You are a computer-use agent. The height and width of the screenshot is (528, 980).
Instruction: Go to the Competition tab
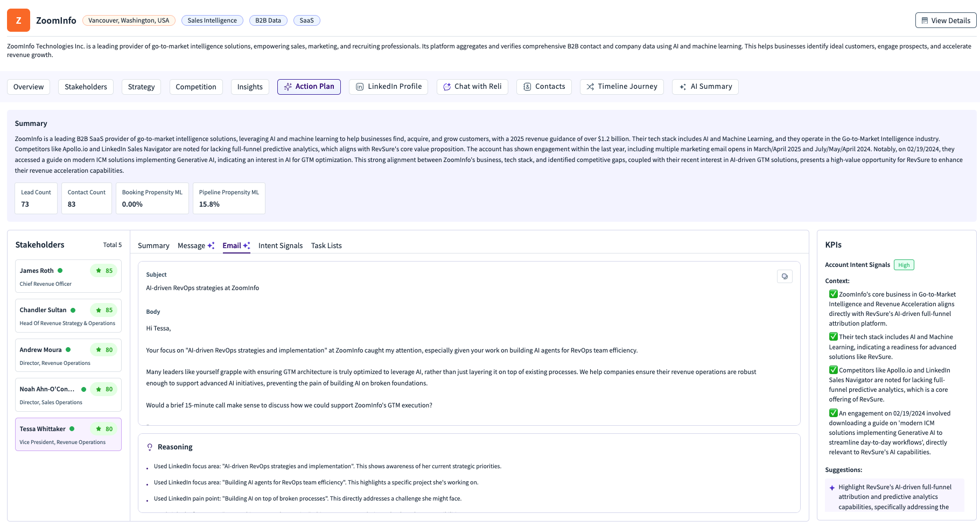click(x=196, y=87)
